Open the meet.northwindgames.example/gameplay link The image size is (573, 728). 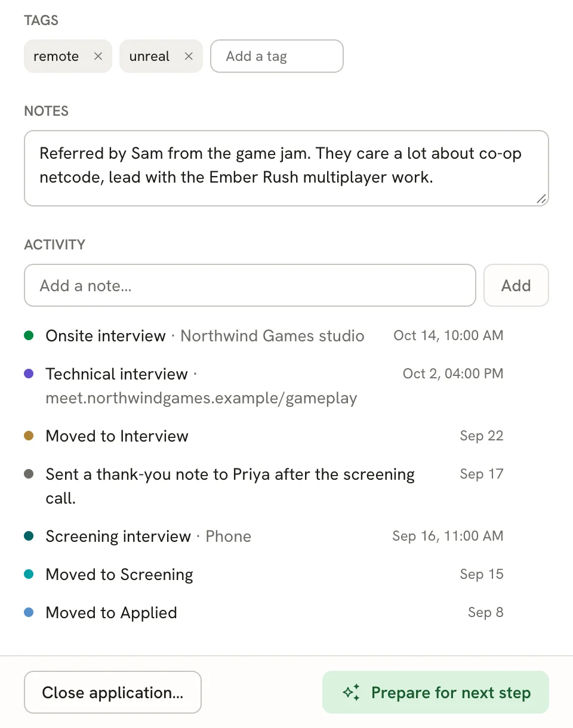201,398
